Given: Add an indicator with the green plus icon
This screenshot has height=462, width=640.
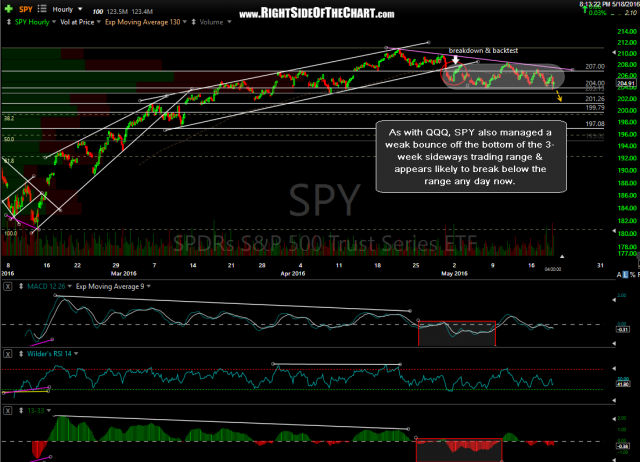Looking at the screenshot, I should tap(8, 9).
